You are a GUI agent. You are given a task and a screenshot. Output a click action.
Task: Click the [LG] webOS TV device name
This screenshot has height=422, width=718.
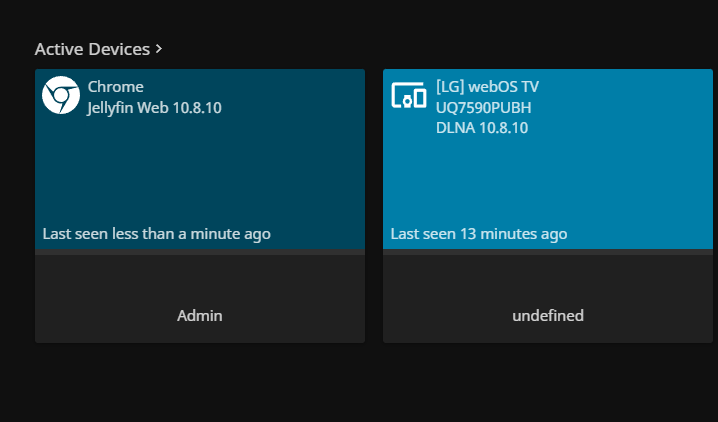point(487,87)
